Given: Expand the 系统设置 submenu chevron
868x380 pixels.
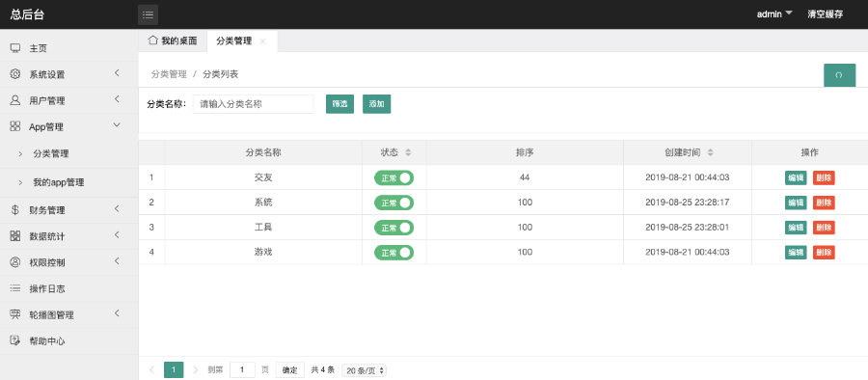Looking at the screenshot, I should pyautogui.click(x=117, y=72).
